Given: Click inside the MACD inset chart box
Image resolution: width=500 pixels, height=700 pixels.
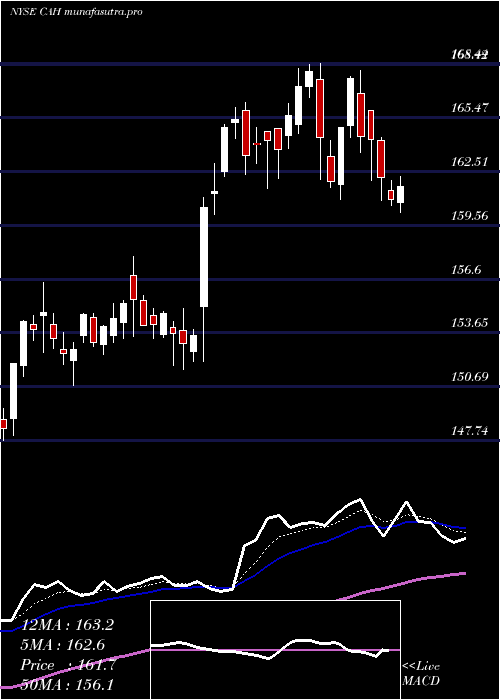Looking at the screenshot, I should 275,650.
